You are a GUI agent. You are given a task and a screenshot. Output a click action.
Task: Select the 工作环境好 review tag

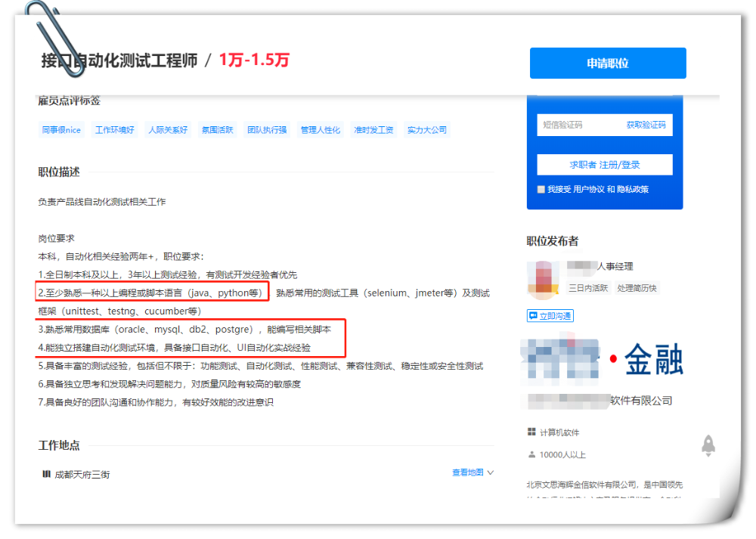tap(114, 130)
